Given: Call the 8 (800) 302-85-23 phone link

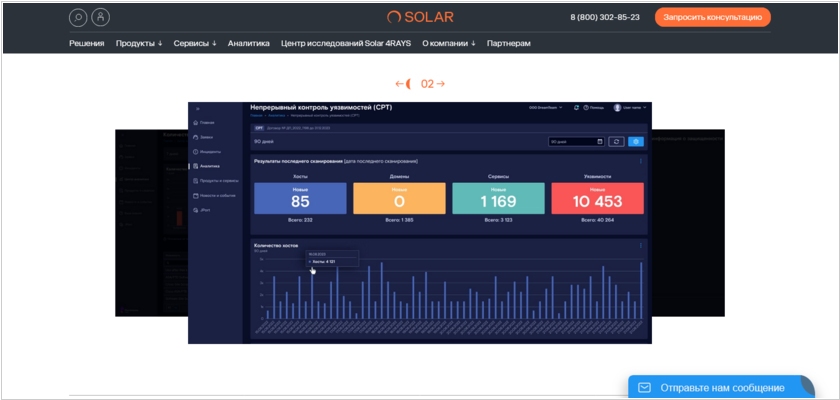Looking at the screenshot, I should coord(605,17).
